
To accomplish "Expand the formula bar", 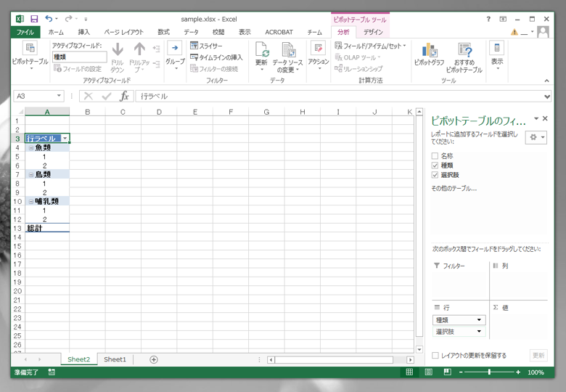I will tap(547, 97).
